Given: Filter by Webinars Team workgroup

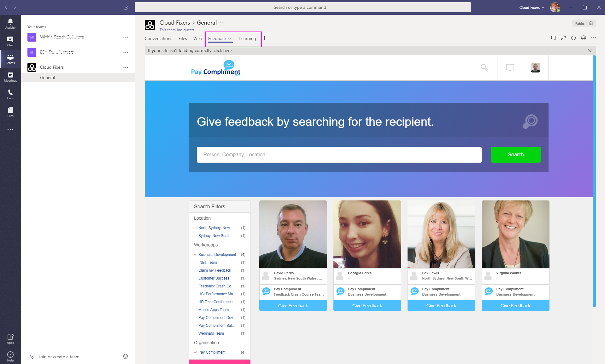Looking at the screenshot, I should pos(211,333).
